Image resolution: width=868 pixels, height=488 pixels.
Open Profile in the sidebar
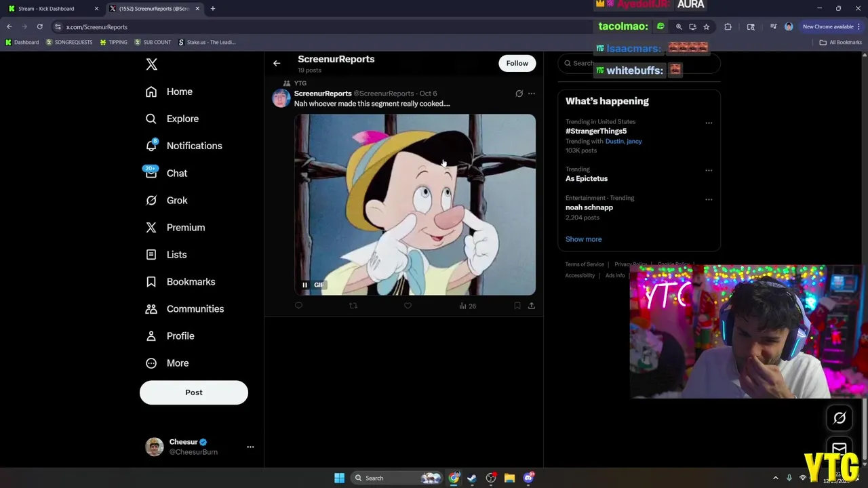tap(171, 335)
